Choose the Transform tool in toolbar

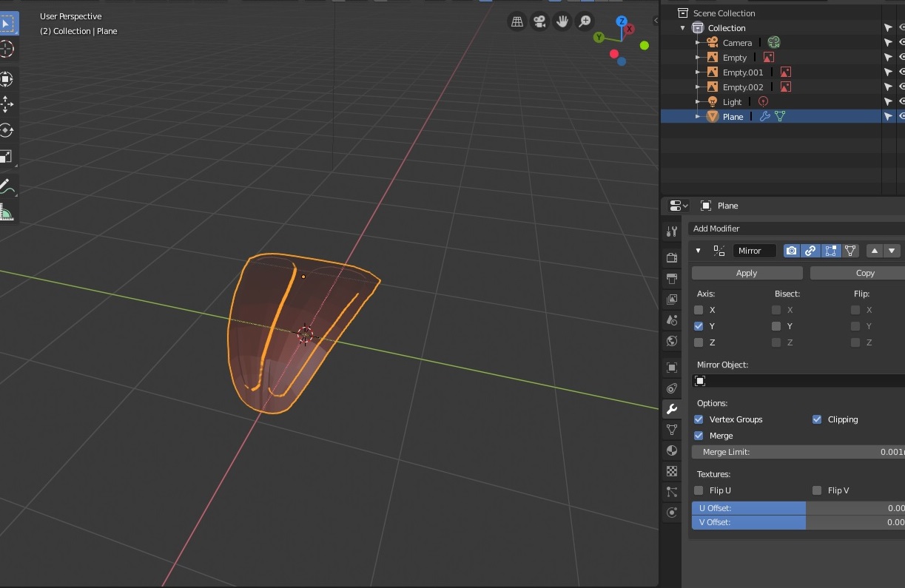6,79
